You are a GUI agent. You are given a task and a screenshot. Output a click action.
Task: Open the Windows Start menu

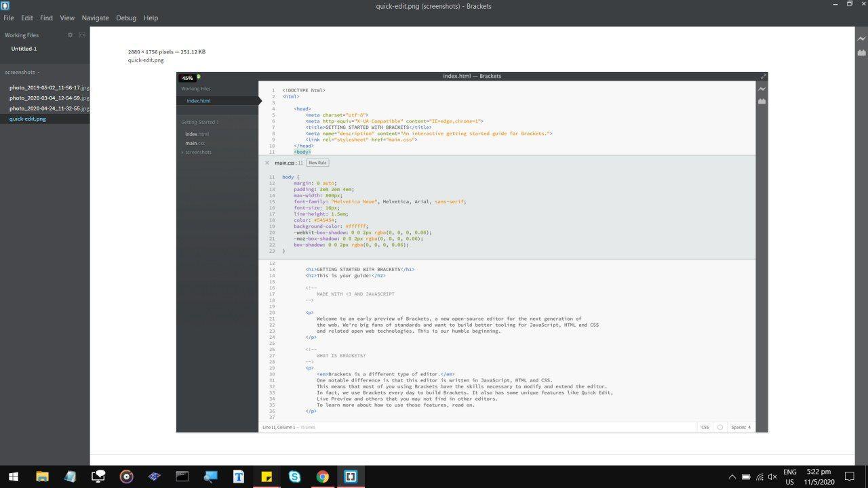click(14, 476)
